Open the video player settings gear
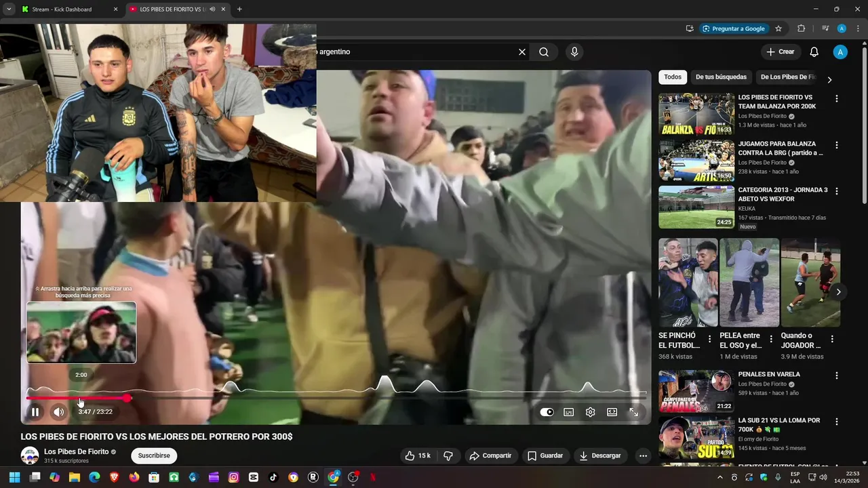 click(x=591, y=412)
